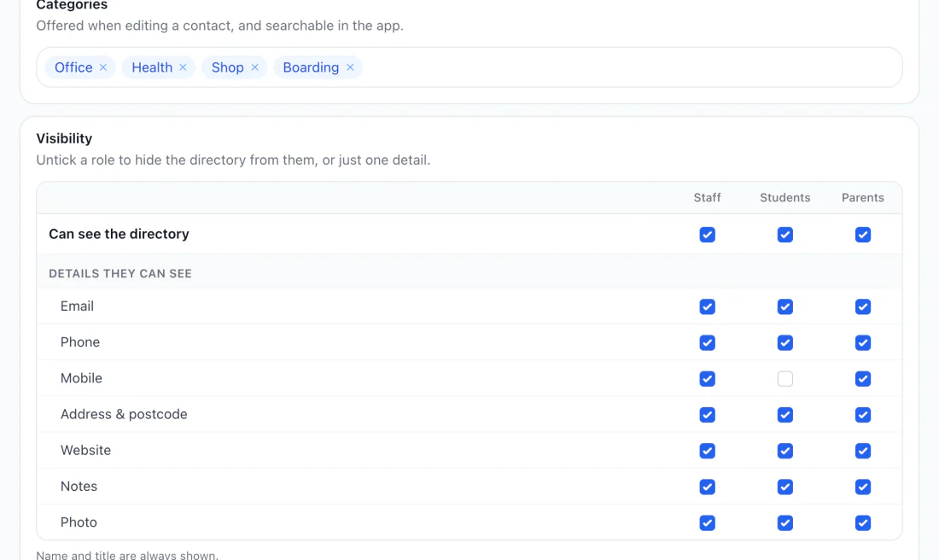The height and width of the screenshot is (560, 939).
Task: Untick Staff checkbox in Photo row
Action: (708, 523)
